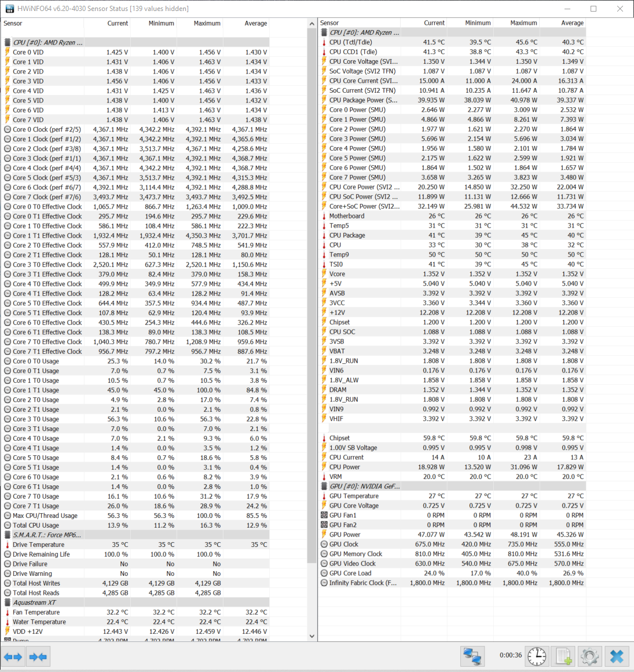Click chip icon beside GPU [#0]: NVIDIA GeF... group
634x672 pixels.
point(324,487)
